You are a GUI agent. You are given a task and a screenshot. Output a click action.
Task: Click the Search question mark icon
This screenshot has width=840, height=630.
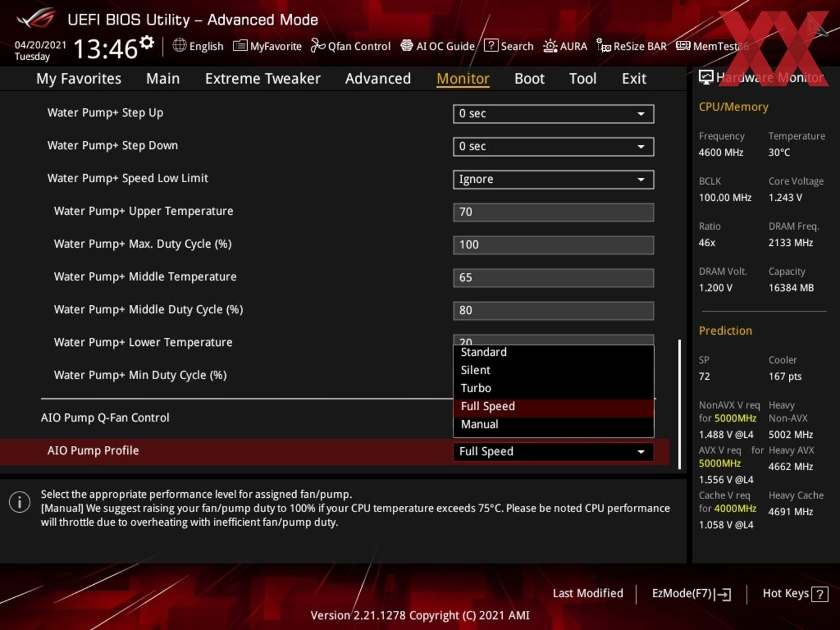coord(491,45)
